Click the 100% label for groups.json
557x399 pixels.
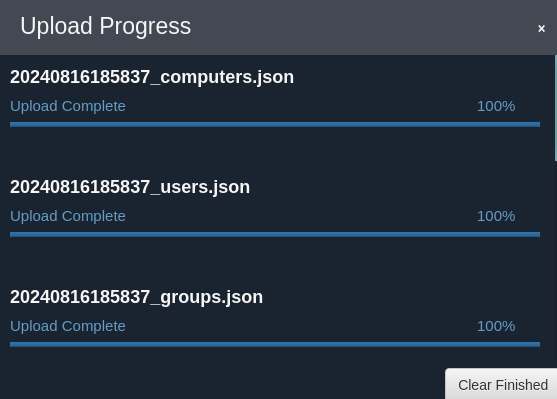tap(496, 327)
